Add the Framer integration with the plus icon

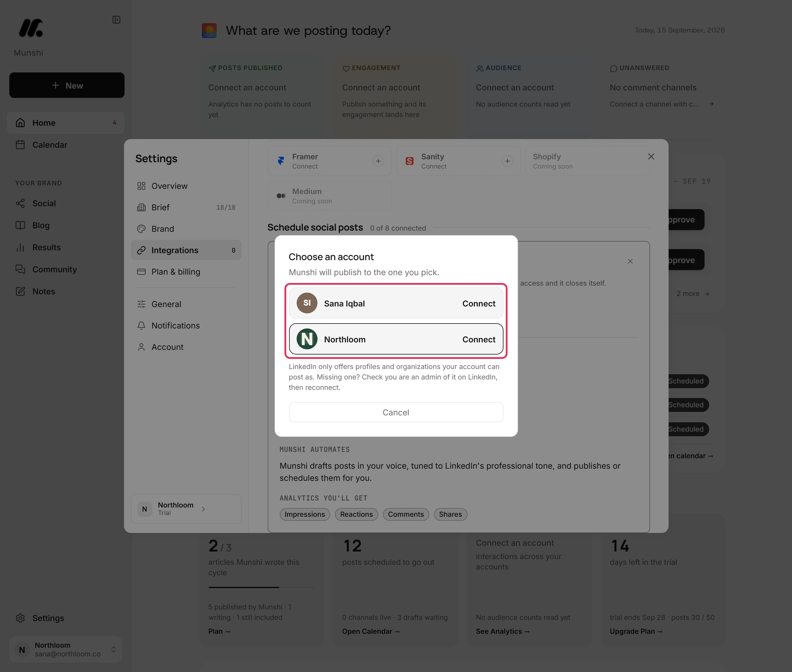pos(378,161)
